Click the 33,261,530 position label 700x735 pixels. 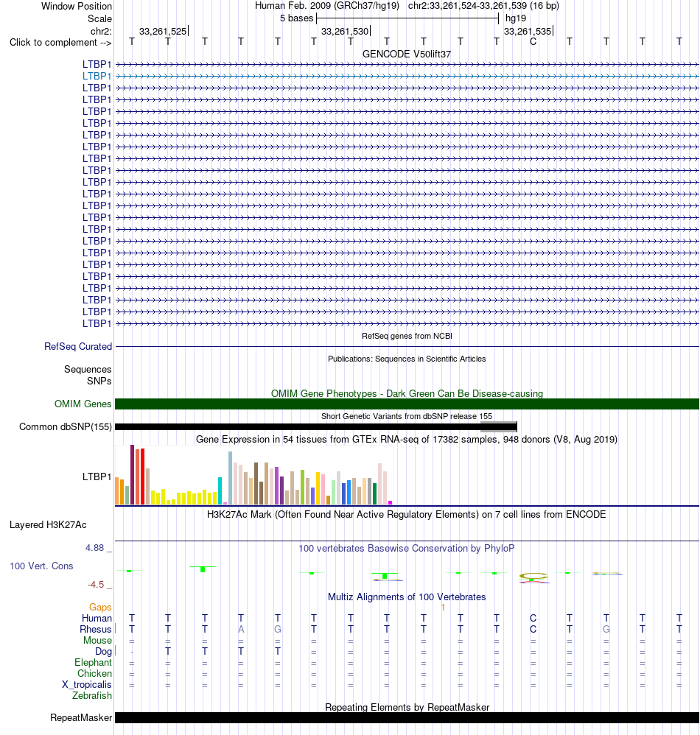[345, 32]
